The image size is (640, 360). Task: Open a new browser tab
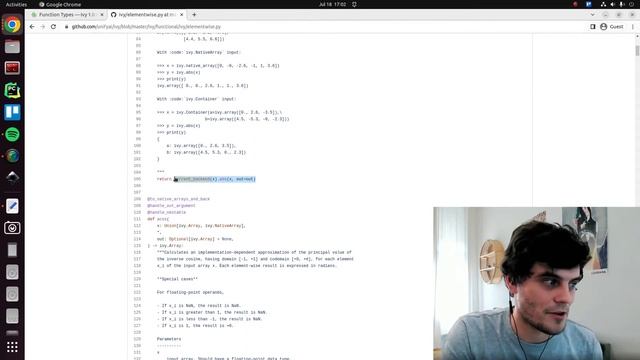pos(194,15)
